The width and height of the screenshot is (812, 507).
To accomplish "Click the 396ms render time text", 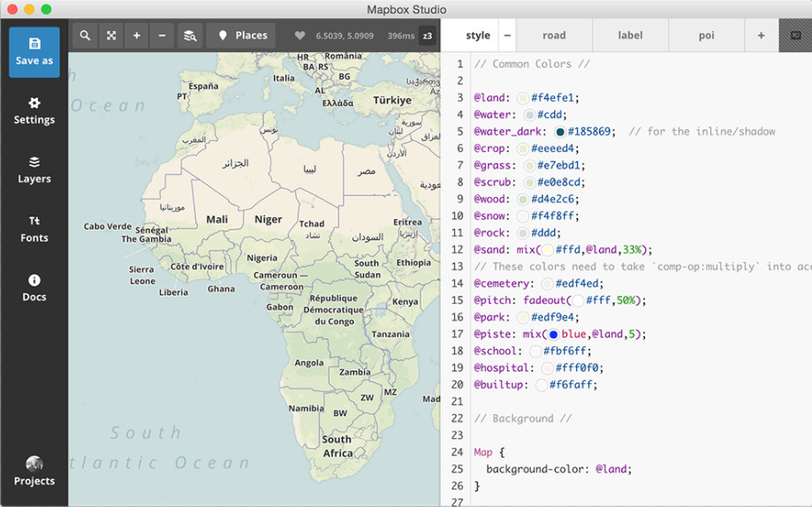I will 401,35.
